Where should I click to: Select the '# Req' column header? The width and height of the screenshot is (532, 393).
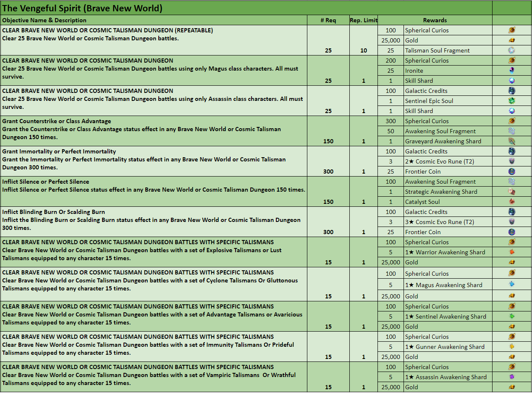coord(328,20)
